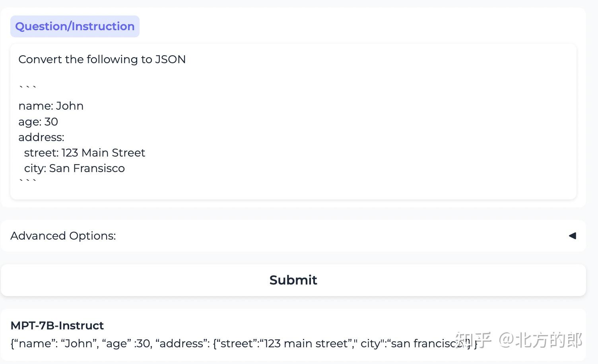The height and width of the screenshot is (364, 598).
Task: Place cursor on 'street: 123 Main Street'
Action: coord(84,153)
